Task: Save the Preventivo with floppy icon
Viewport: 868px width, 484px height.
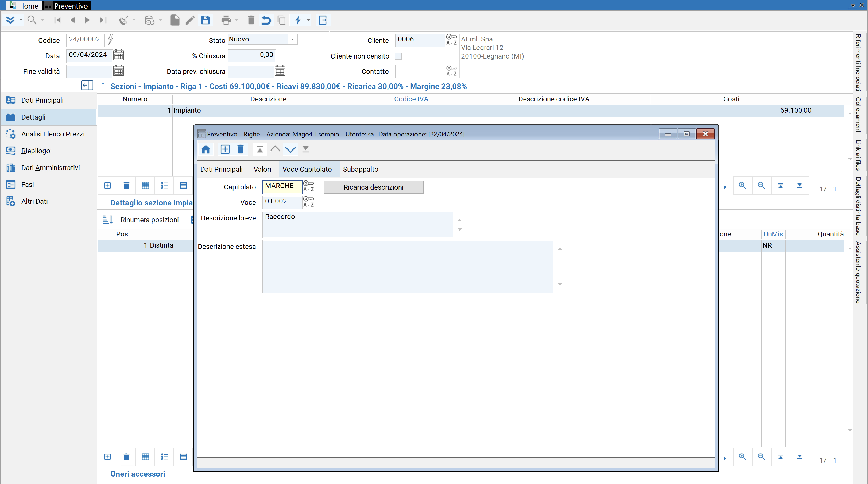Action: 206,20
